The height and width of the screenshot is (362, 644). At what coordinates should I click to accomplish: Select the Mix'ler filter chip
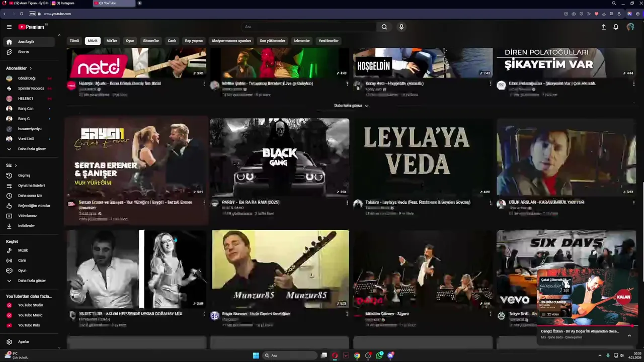(x=112, y=41)
